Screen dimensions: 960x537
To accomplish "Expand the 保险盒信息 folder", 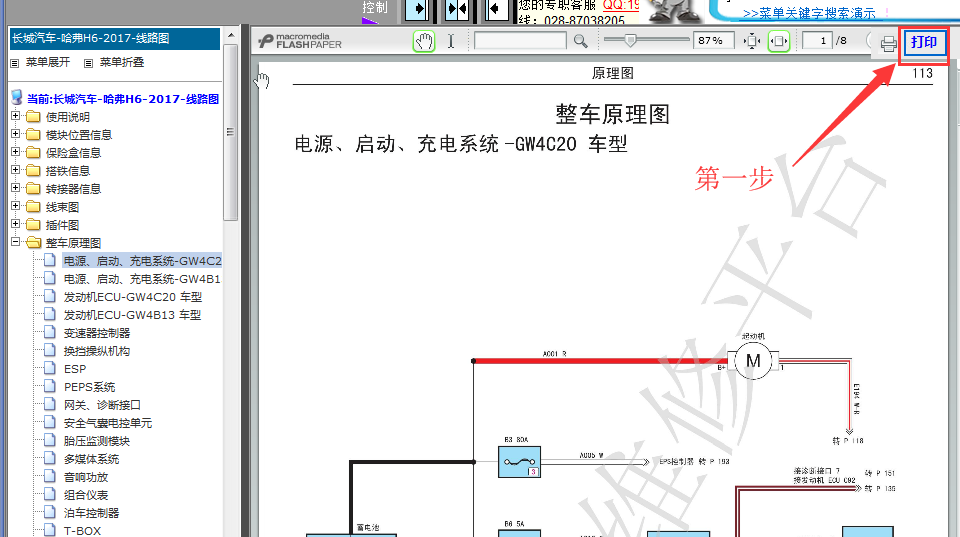I will click(16, 152).
